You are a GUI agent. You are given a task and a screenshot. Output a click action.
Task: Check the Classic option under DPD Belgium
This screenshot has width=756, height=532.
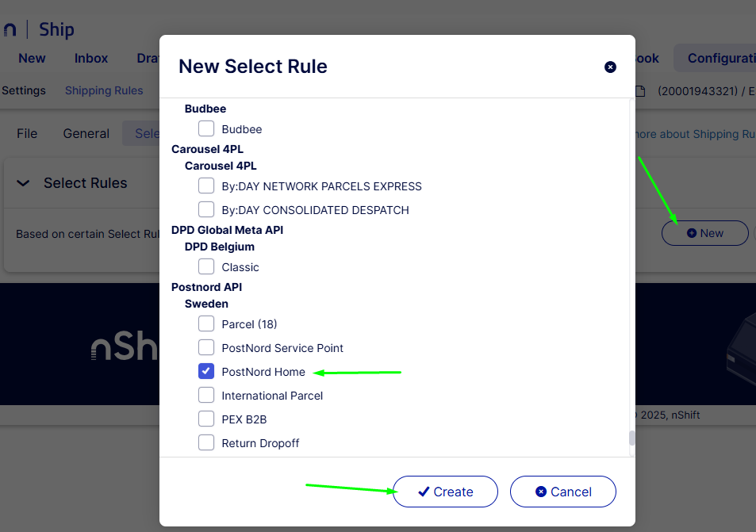pos(206,266)
